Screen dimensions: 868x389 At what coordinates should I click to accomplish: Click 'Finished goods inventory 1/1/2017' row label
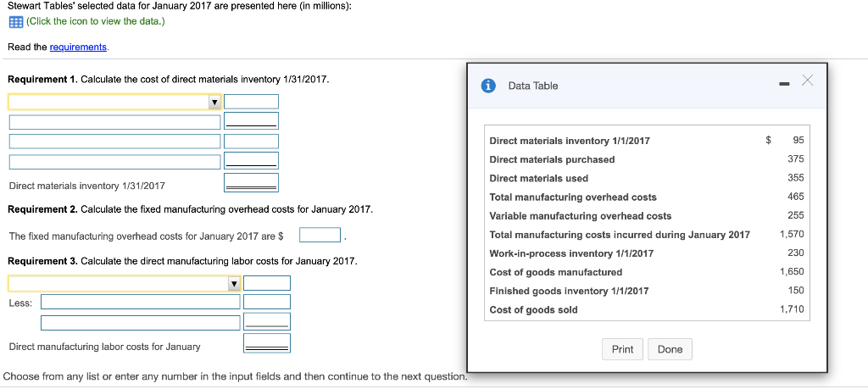tap(569, 291)
